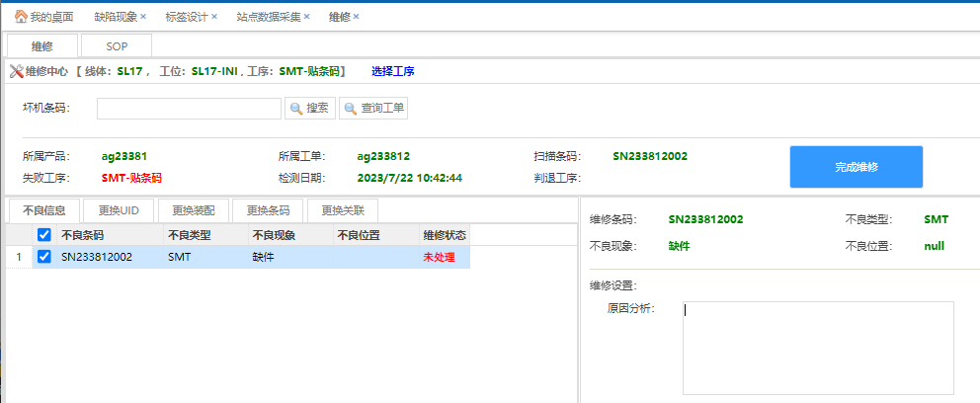Click the 选择工序 link

tap(392, 71)
